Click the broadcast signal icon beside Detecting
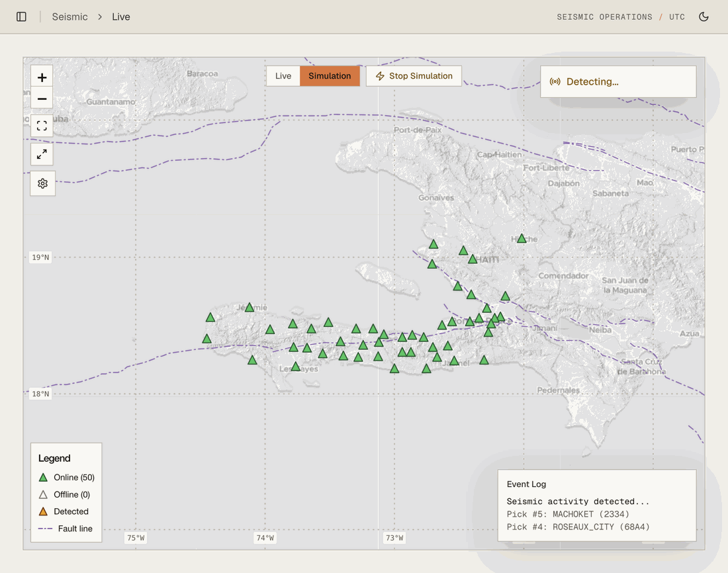The width and height of the screenshot is (728, 573). point(555,82)
